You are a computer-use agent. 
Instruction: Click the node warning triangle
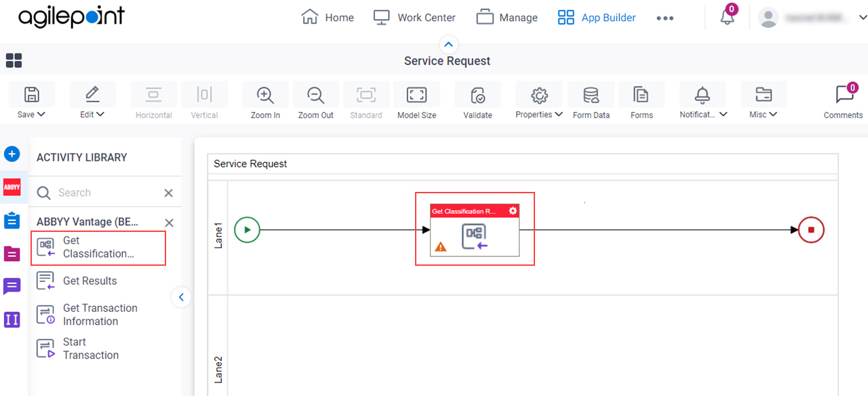click(441, 247)
